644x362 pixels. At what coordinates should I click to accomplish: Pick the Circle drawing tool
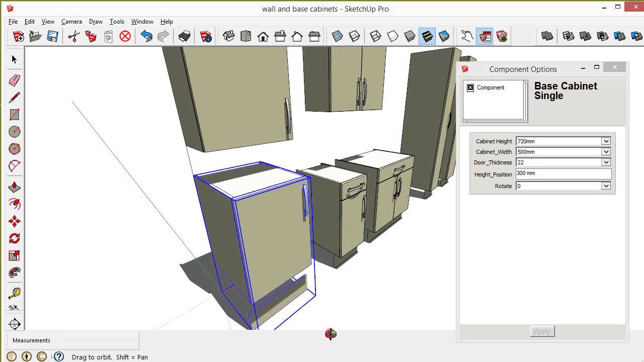15,132
